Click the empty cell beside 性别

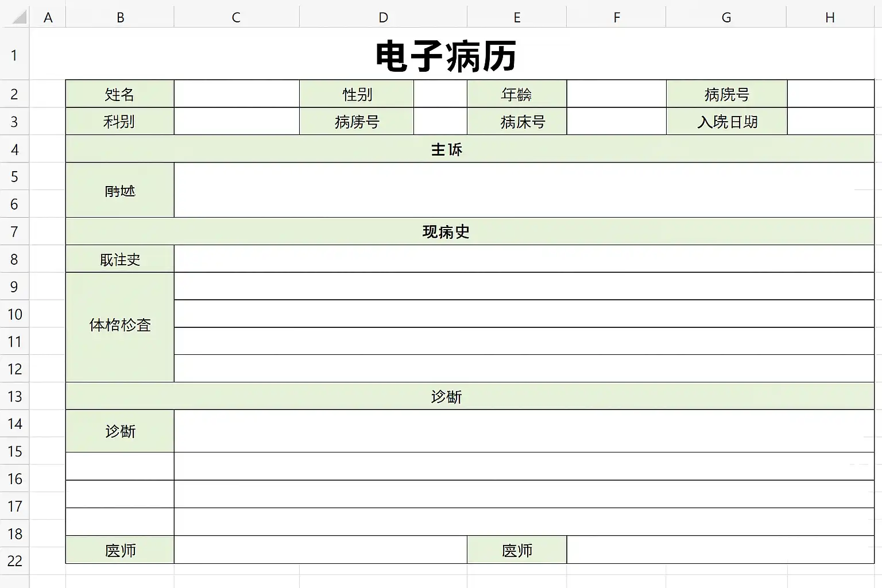click(x=440, y=94)
